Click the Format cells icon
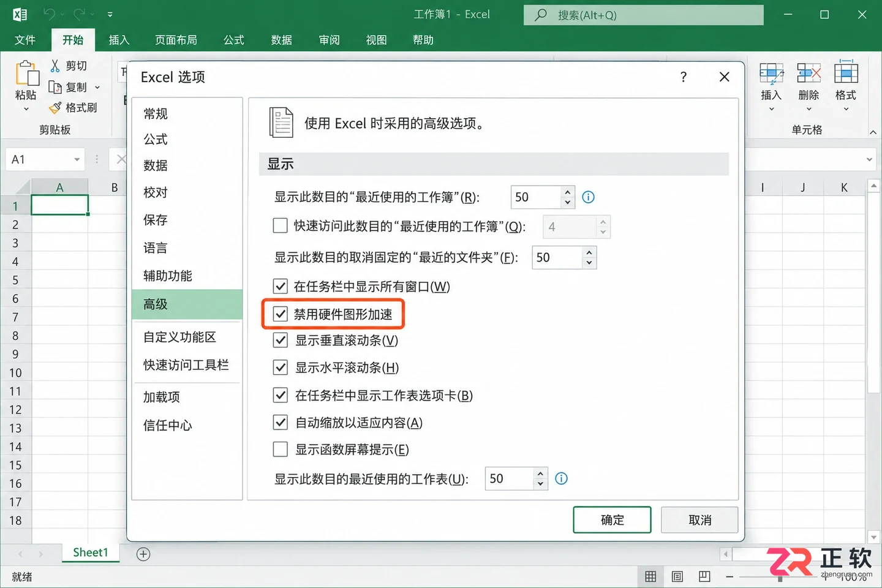 coord(846,72)
